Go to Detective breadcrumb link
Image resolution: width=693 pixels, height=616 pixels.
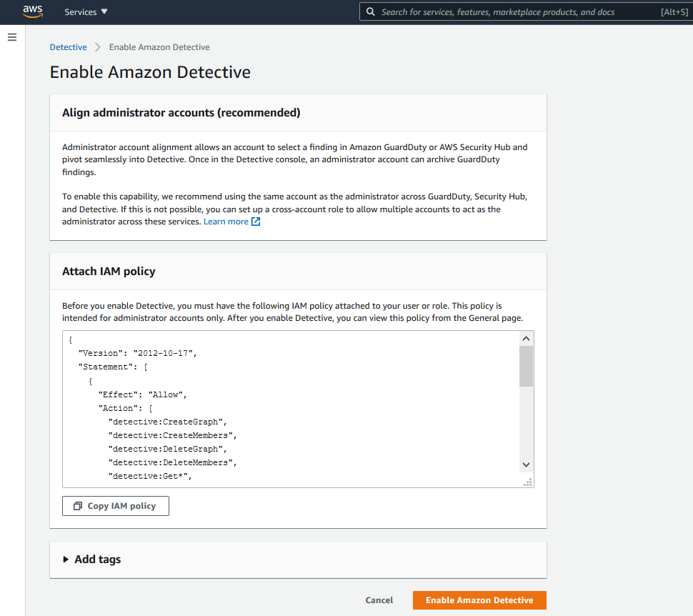click(x=68, y=47)
